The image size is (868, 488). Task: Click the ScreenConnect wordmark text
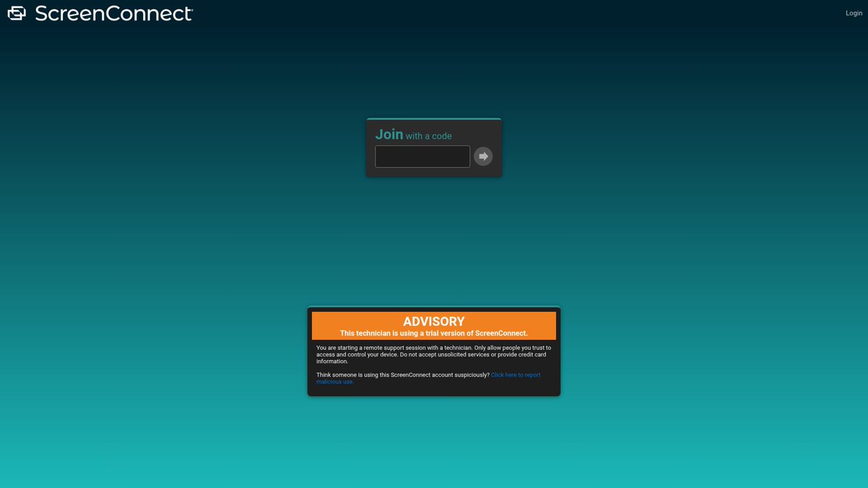pos(114,13)
